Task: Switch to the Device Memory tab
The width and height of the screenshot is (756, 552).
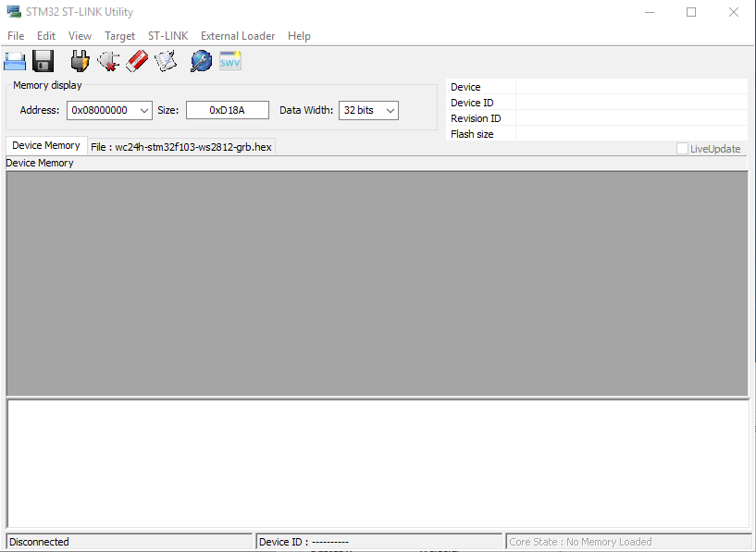Action: (x=46, y=145)
